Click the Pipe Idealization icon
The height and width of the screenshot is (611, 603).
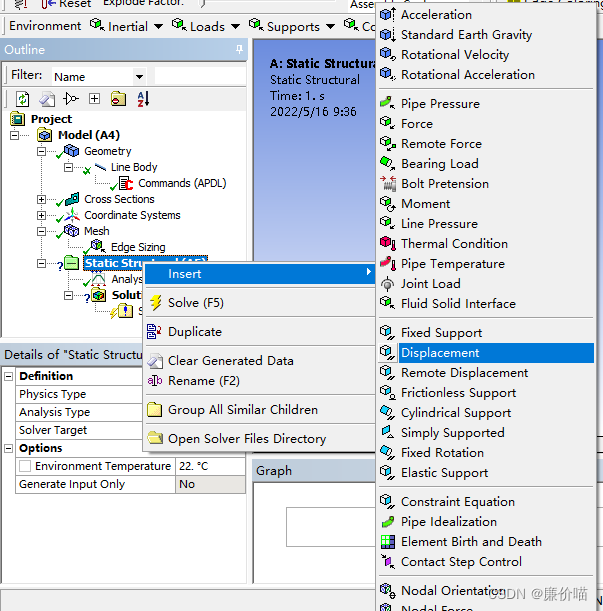[x=387, y=521]
